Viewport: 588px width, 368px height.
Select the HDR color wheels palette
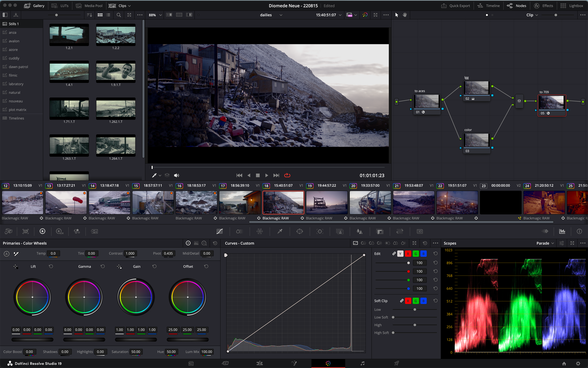point(59,232)
